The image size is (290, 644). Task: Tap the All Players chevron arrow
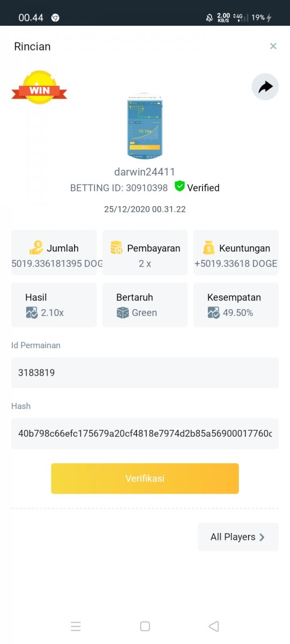pyautogui.click(x=262, y=537)
